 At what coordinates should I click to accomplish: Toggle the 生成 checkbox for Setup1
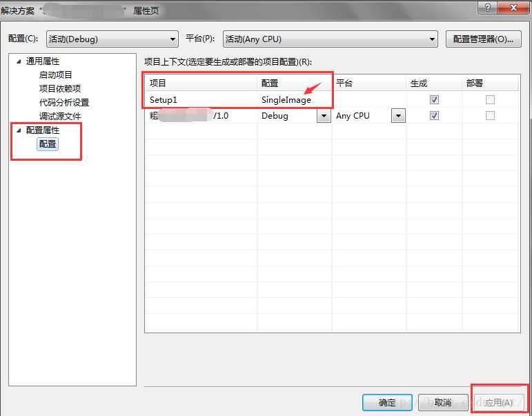coord(434,99)
